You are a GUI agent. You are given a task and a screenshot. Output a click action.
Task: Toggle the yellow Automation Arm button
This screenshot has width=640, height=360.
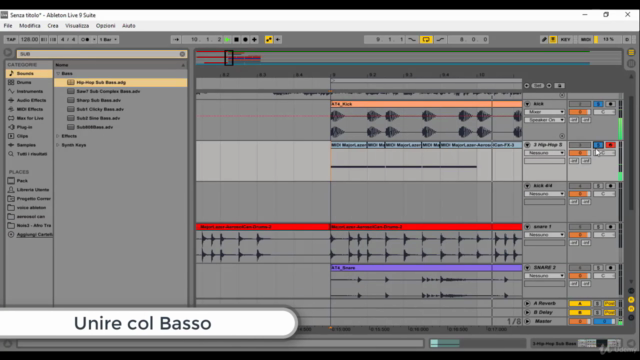pos(269,40)
